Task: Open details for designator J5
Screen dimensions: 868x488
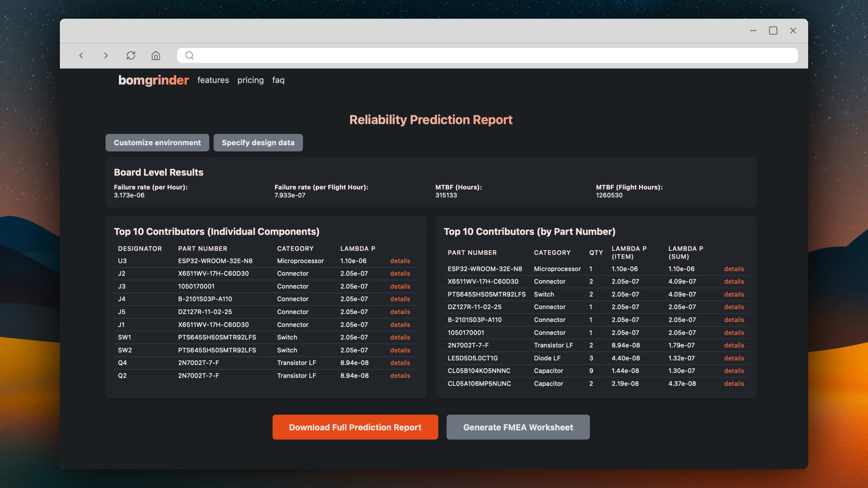Action: (400, 312)
